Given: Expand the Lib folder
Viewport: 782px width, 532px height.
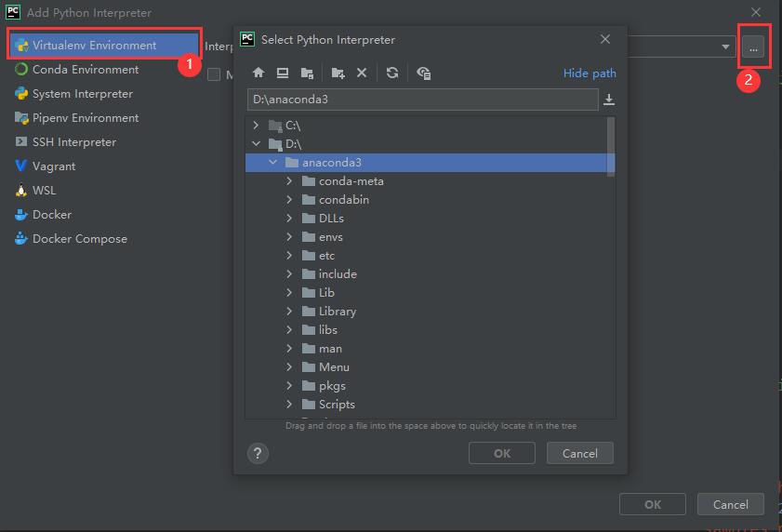Looking at the screenshot, I should [289, 292].
